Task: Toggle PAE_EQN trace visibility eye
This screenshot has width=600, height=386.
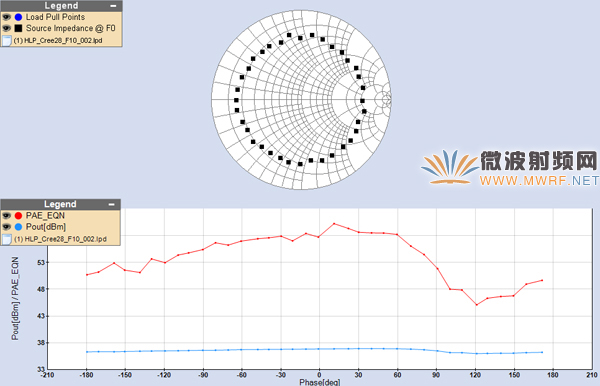Action: pyautogui.click(x=6, y=216)
